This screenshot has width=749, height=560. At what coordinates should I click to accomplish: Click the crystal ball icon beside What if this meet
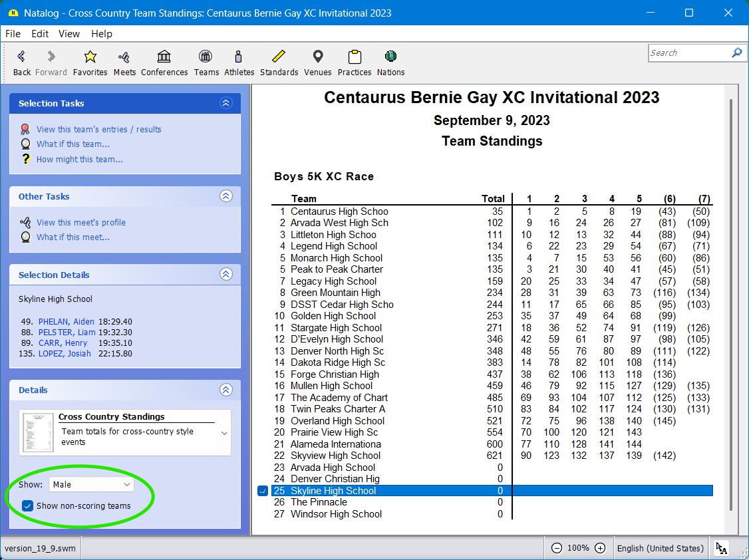pyautogui.click(x=26, y=237)
